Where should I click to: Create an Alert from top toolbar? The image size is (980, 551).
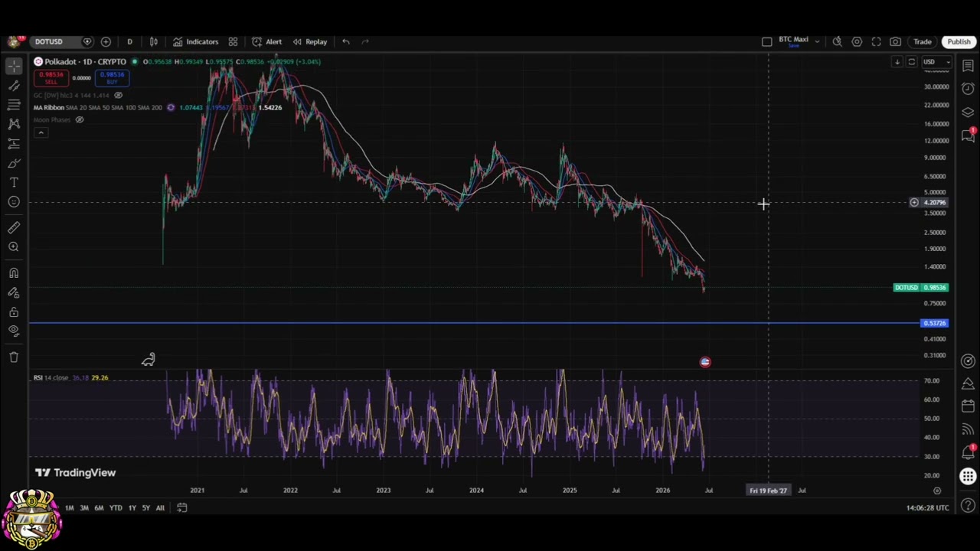267,41
